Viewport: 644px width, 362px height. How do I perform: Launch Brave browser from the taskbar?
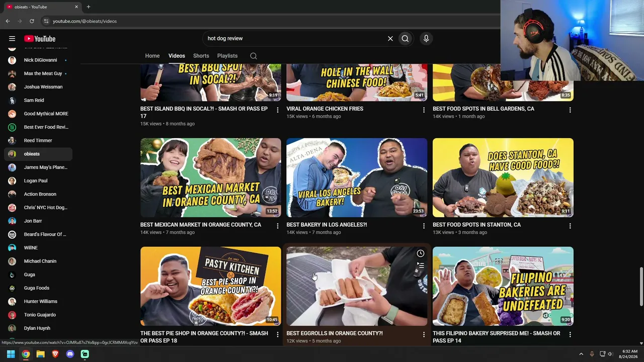(55, 354)
